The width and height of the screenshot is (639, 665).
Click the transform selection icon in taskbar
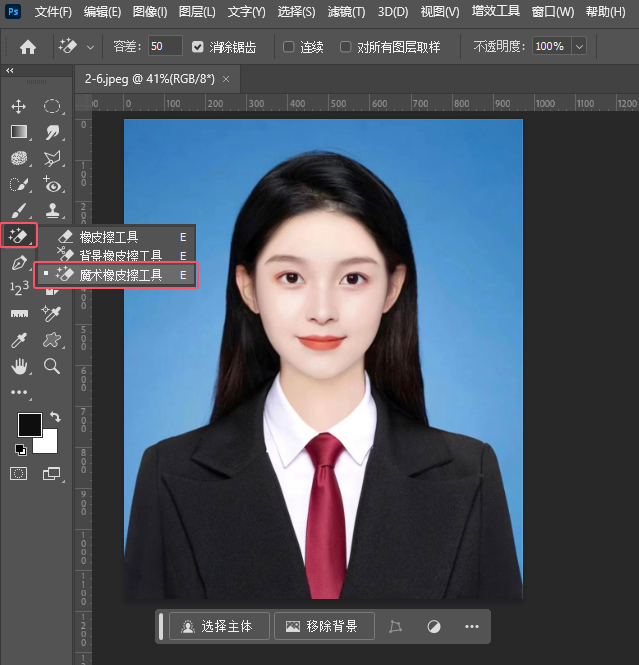(x=395, y=626)
